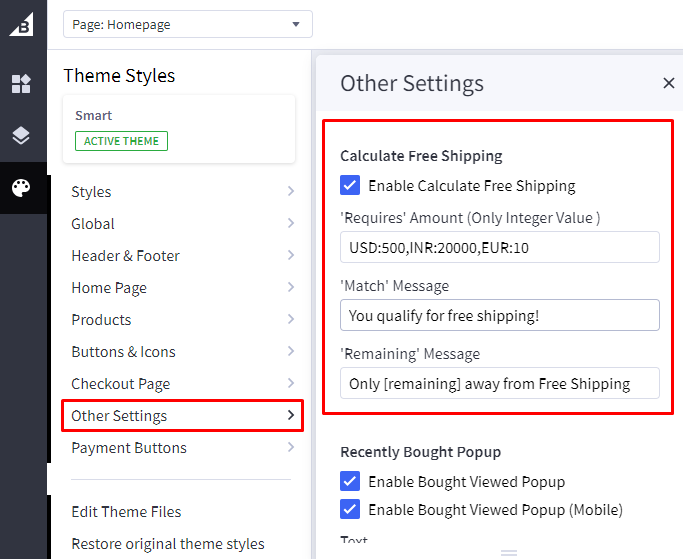Open Header & Footer settings
The image size is (683, 559).
[182, 256]
